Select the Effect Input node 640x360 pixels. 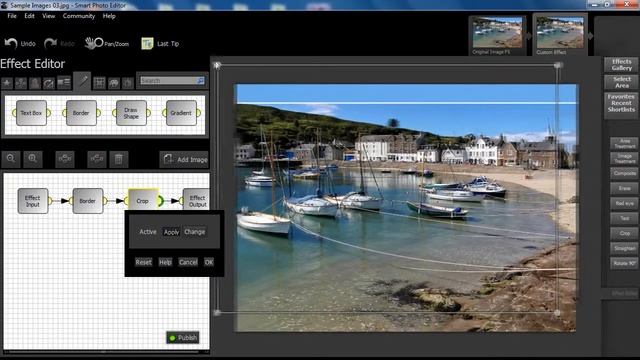coord(33,201)
